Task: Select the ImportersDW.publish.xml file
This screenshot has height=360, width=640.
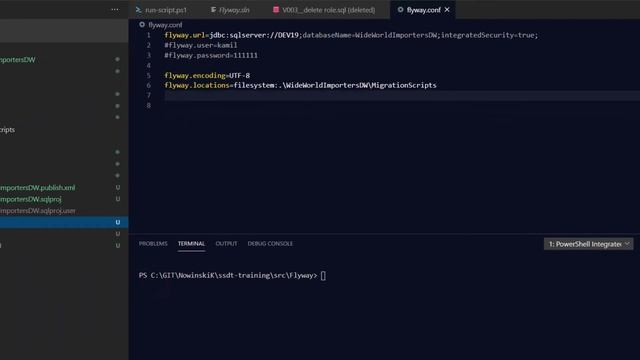Action: click(x=38, y=188)
